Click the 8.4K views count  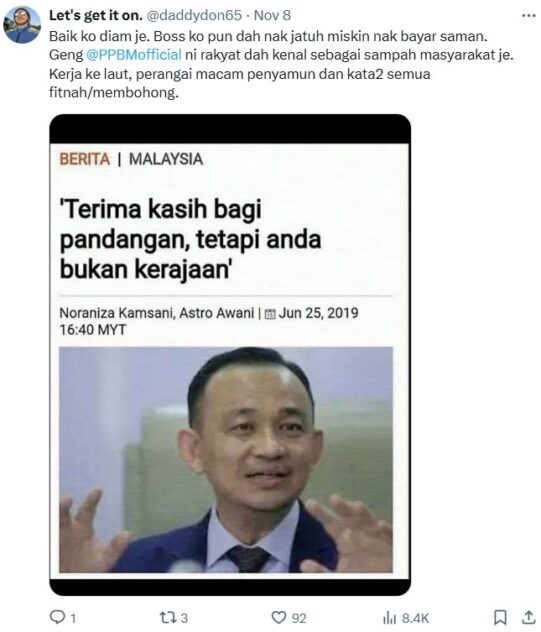pos(415,618)
